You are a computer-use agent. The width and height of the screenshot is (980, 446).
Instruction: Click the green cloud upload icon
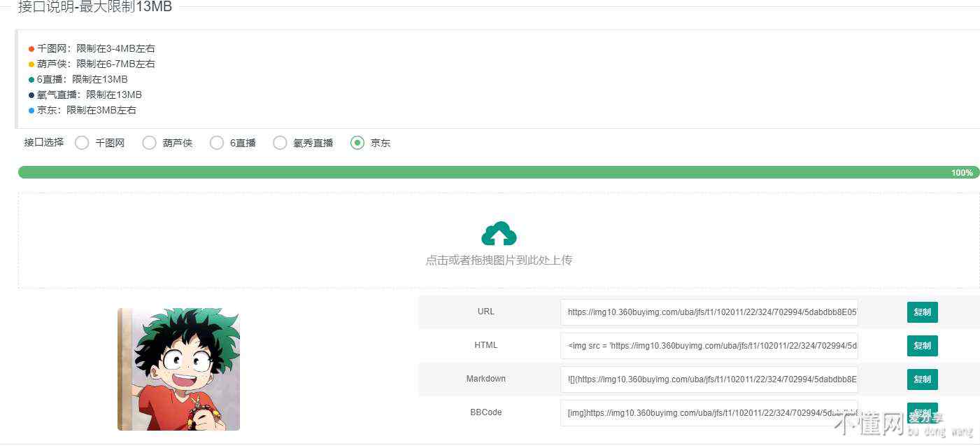(x=499, y=234)
